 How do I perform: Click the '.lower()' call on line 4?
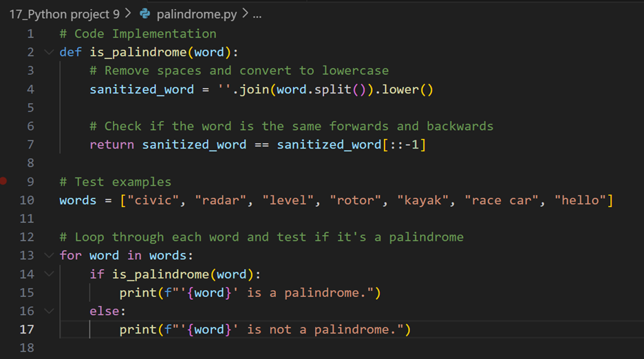pos(404,89)
